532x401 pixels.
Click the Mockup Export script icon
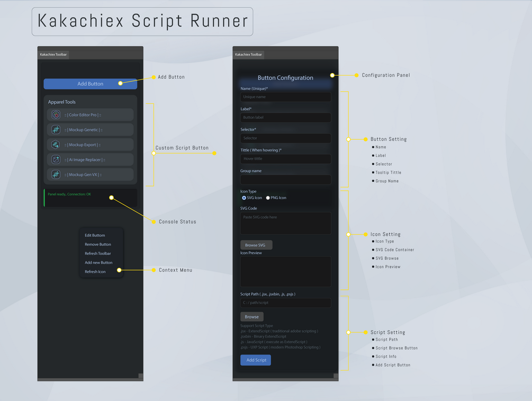[x=56, y=145]
